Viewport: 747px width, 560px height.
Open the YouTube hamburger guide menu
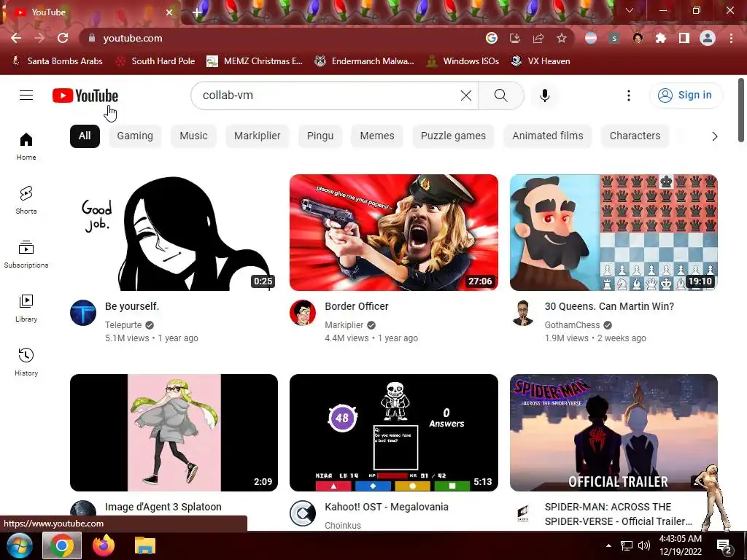click(x=26, y=96)
